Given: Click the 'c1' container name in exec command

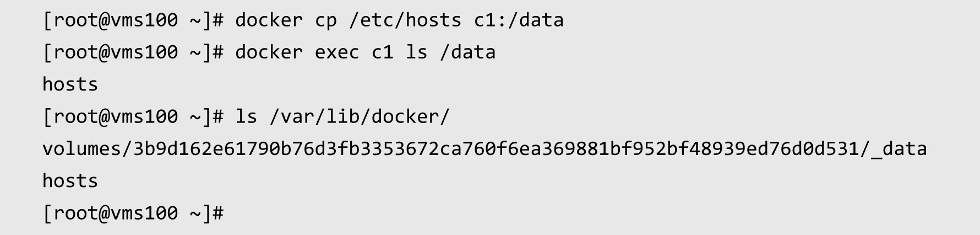Looking at the screenshot, I should pos(383,52).
